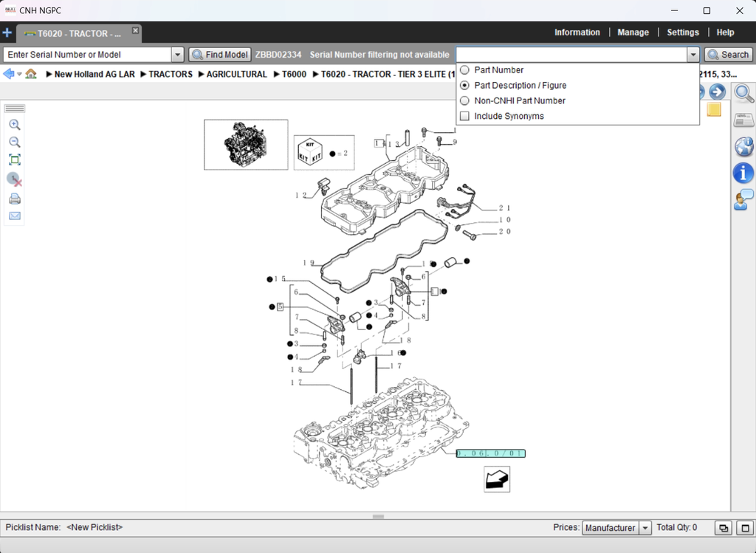Focus the parts search text field

(x=571, y=55)
